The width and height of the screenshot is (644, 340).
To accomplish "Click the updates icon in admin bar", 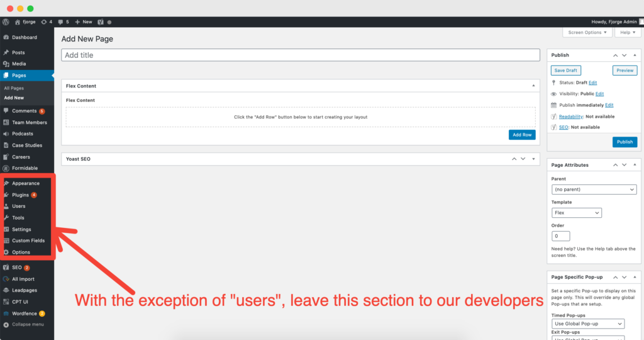I will (x=43, y=21).
